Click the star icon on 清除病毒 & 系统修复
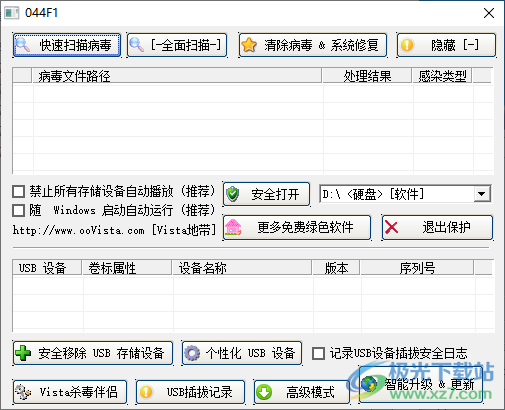The width and height of the screenshot is (505, 410). point(249,45)
